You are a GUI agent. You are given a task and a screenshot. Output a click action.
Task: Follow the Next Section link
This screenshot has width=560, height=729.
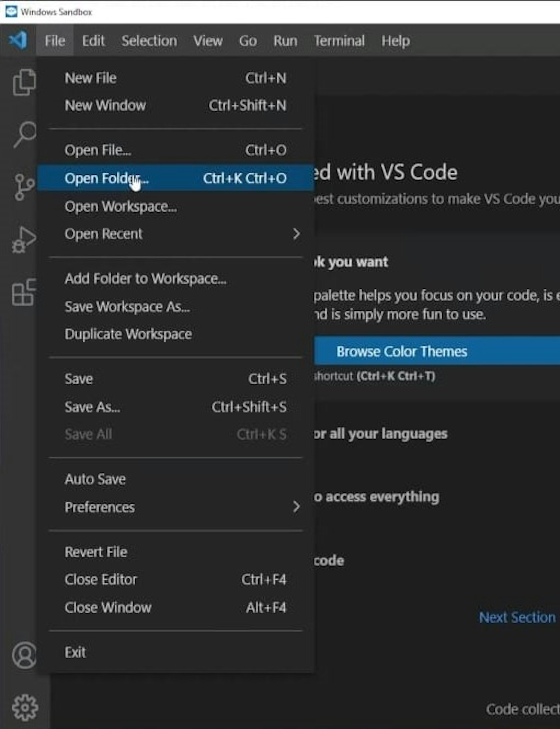click(x=517, y=617)
